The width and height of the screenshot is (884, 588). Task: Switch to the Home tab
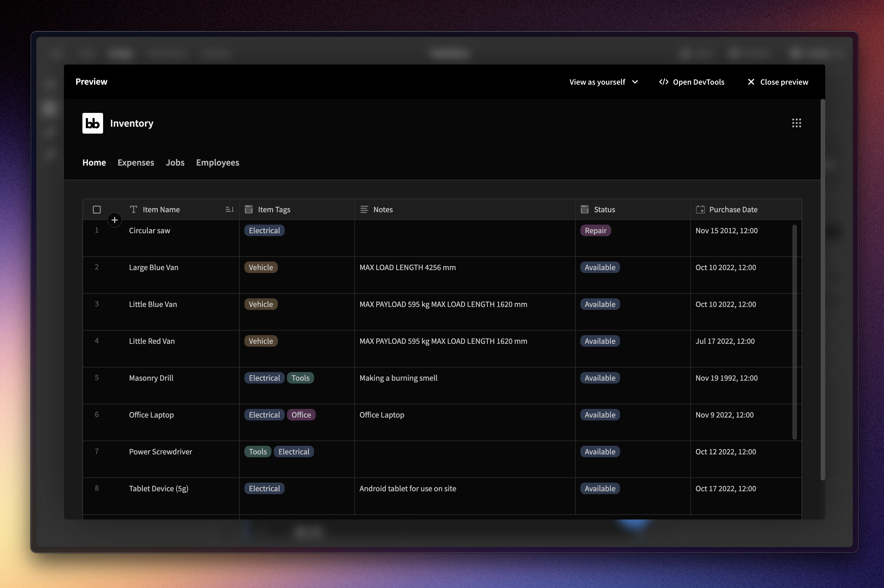point(94,162)
